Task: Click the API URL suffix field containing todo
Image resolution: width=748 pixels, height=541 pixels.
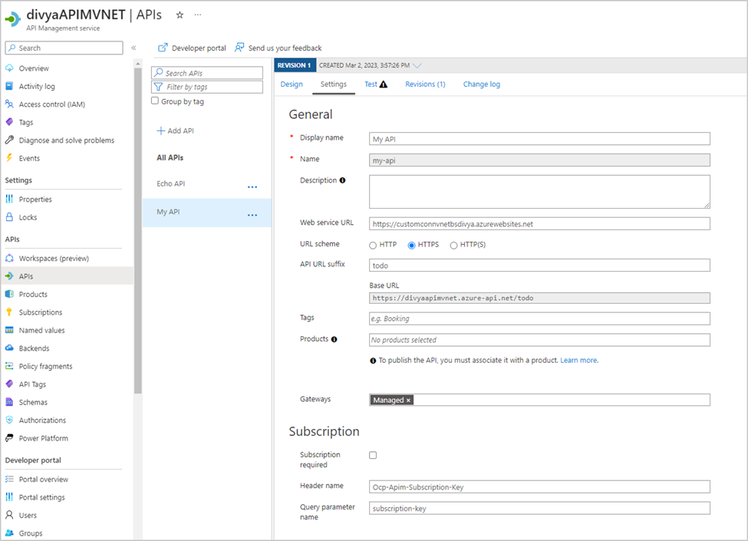Action: pos(540,265)
